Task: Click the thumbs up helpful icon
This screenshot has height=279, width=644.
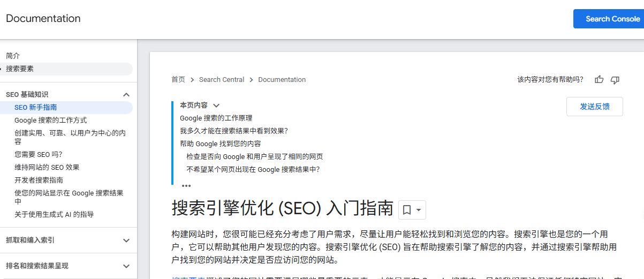Action: pyautogui.click(x=599, y=80)
